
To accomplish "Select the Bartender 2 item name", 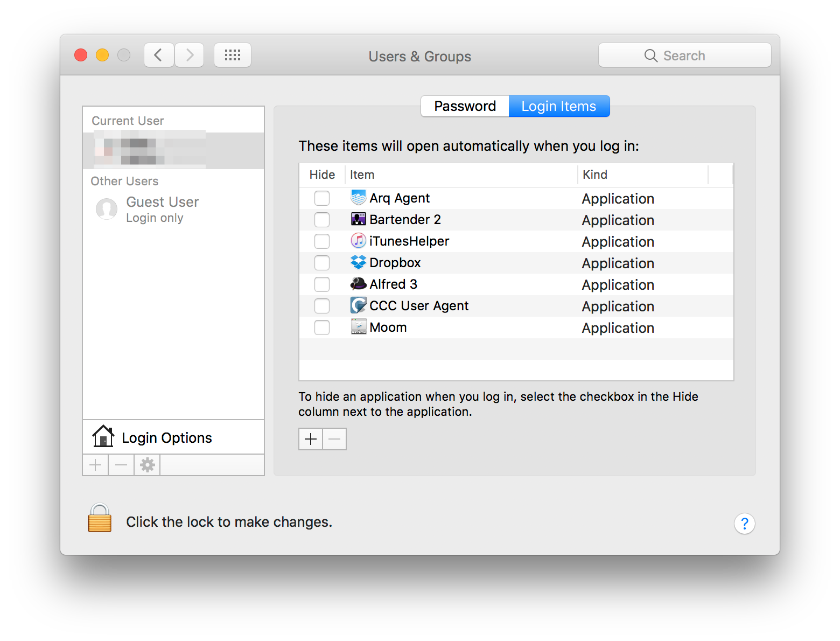I will (x=405, y=220).
